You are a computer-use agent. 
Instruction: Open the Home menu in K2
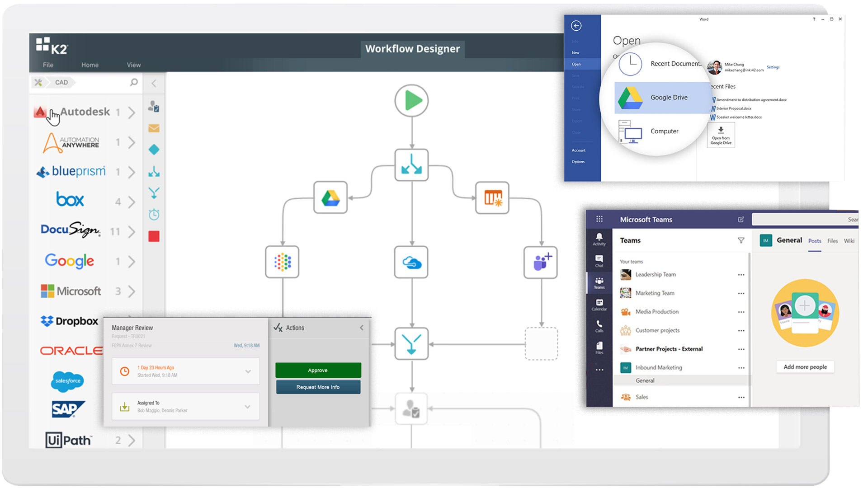[90, 65]
